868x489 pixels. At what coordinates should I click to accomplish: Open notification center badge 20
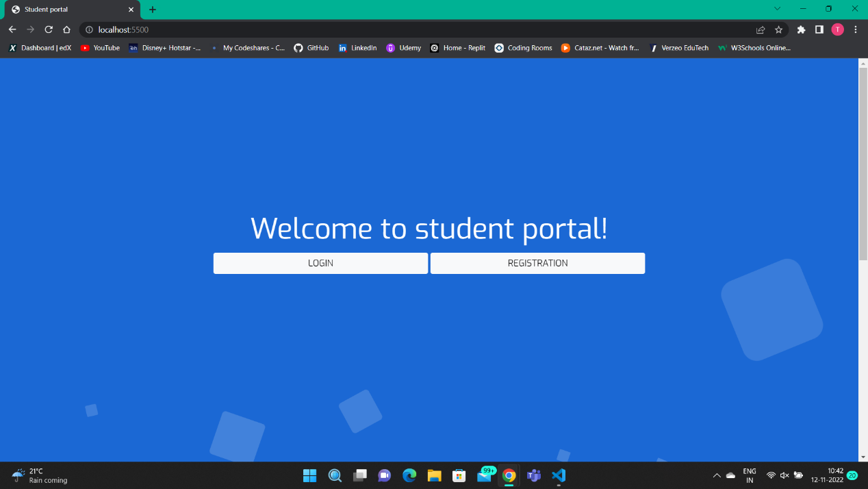[852, 475]
